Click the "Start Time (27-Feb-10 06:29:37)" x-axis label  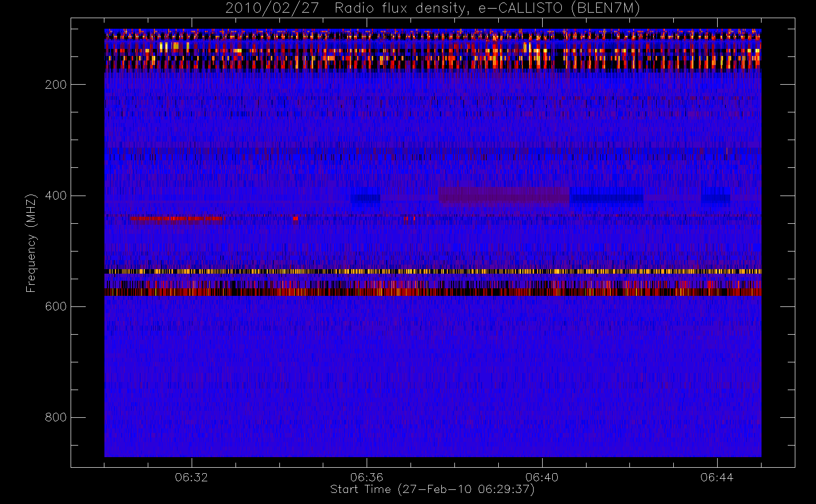(432, 489)
